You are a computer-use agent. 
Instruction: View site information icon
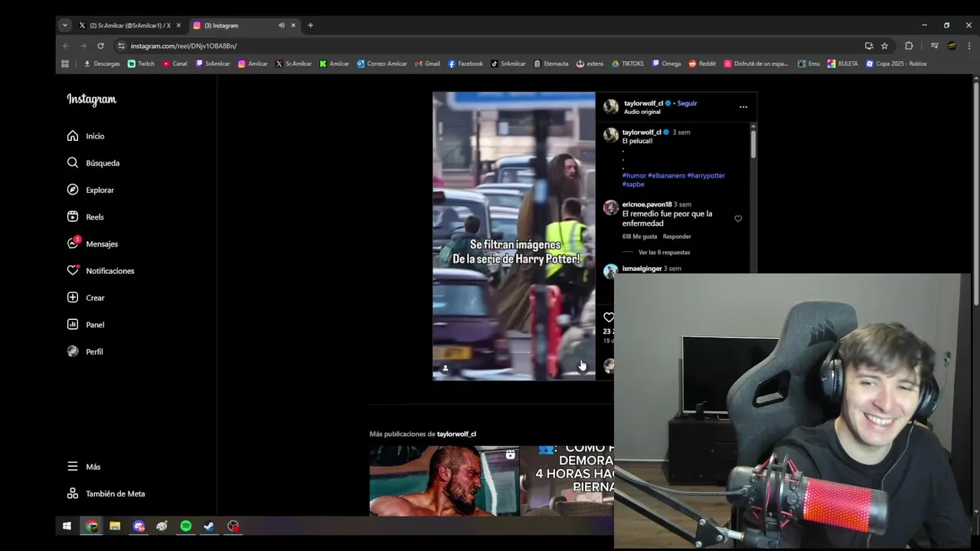click(x=121, y=46)
